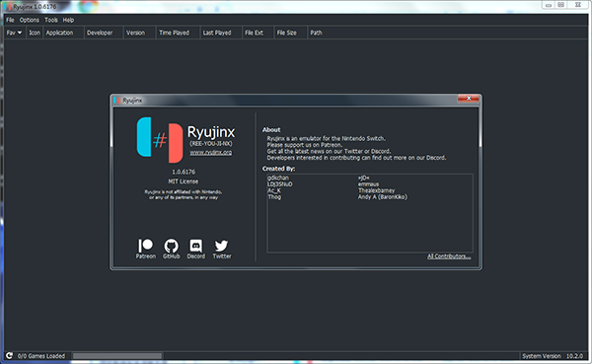Click the small Ryujinx icon in About dialog title
592x364 pixels.
(x=117, y=101)
